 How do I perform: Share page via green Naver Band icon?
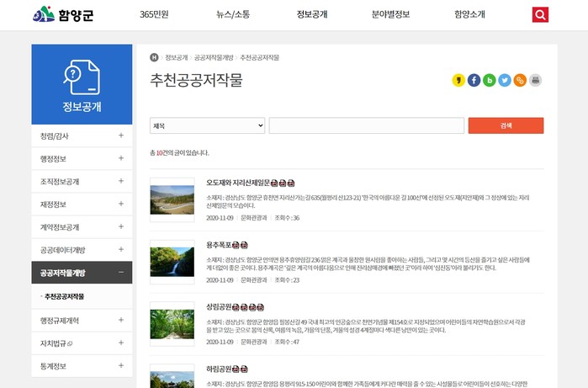point(490,80)
